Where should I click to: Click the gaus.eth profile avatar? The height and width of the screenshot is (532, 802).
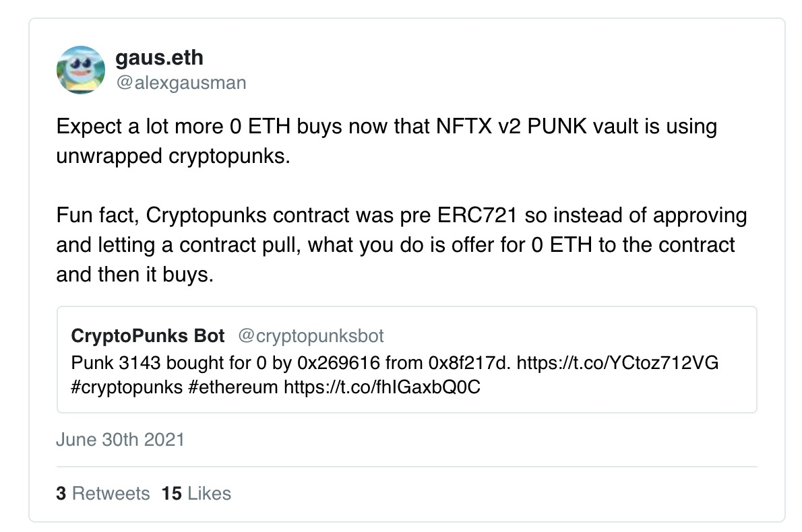pyautogui.click(x=81, y=70)
